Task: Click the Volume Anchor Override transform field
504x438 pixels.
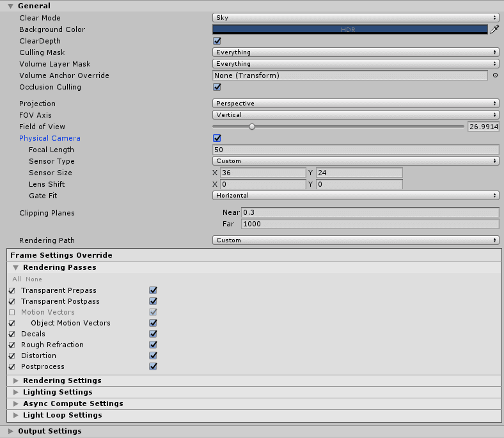Action: pos(350,75)
